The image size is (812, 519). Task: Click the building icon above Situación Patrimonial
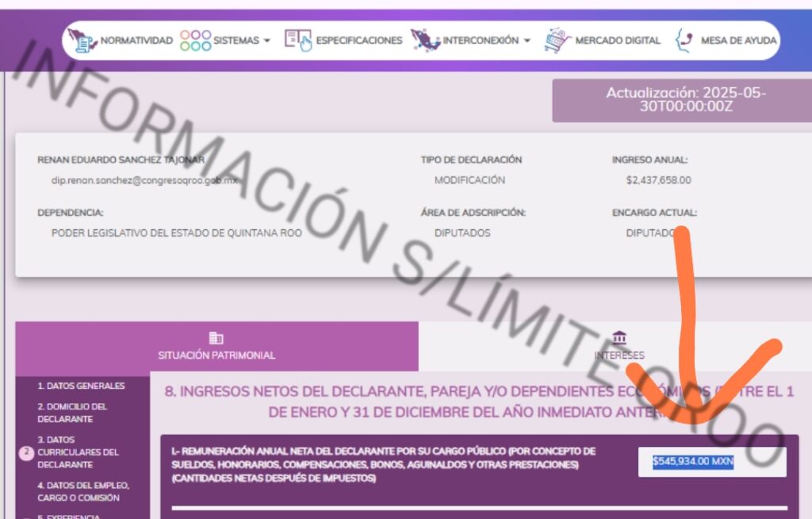[216, 338]
